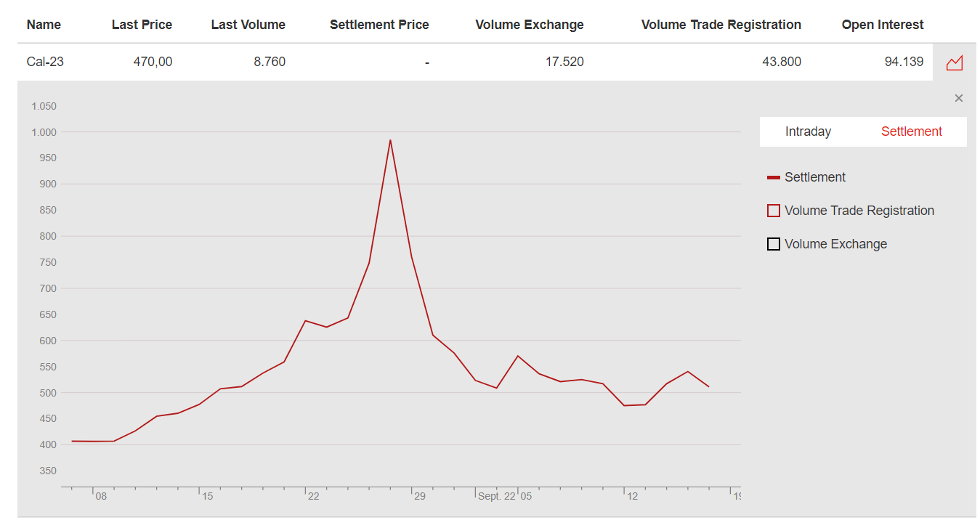Click the 500 y-axis label
This screenshot has width=980, height=520.
coord(49,393)
